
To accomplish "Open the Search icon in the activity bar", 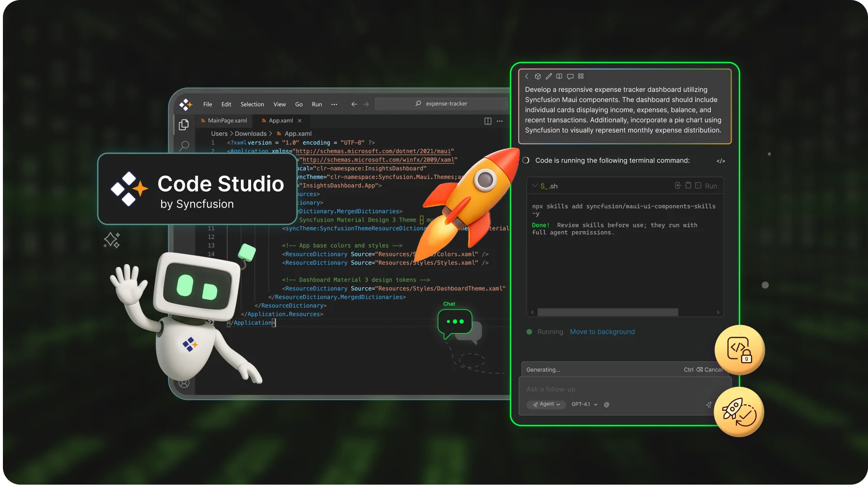I will (184, 146).
